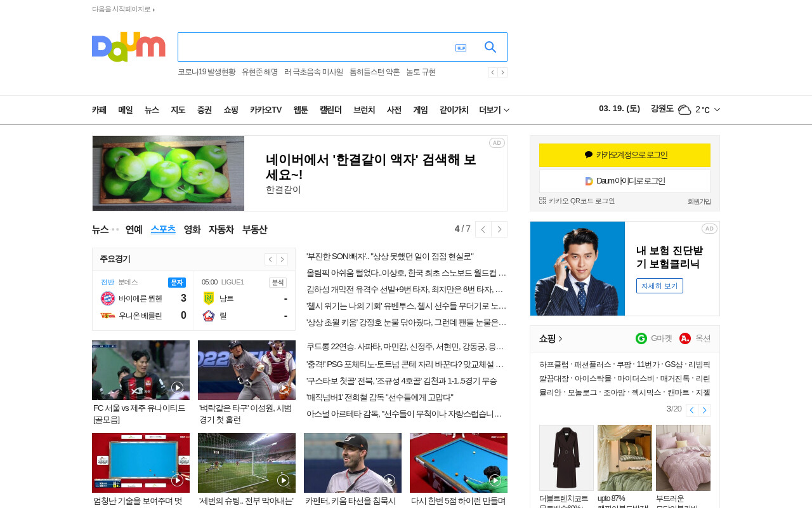Click the Union Berlin team logo
812x508 pixels.
(x=107, y=316)
